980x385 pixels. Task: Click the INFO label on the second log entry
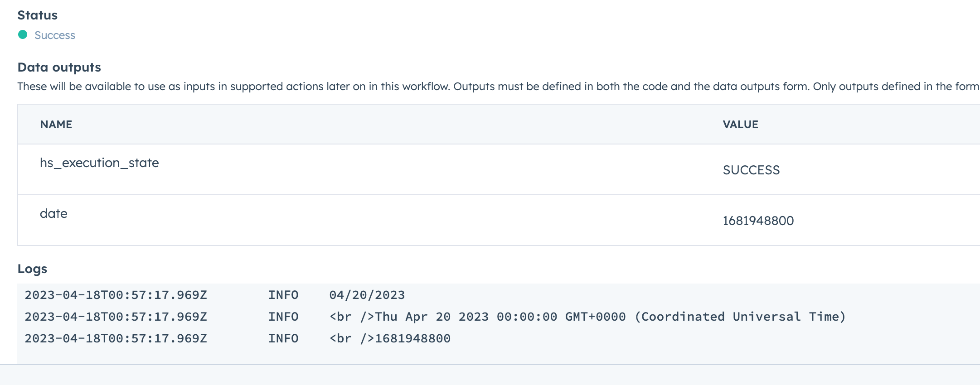coord(283,317)
